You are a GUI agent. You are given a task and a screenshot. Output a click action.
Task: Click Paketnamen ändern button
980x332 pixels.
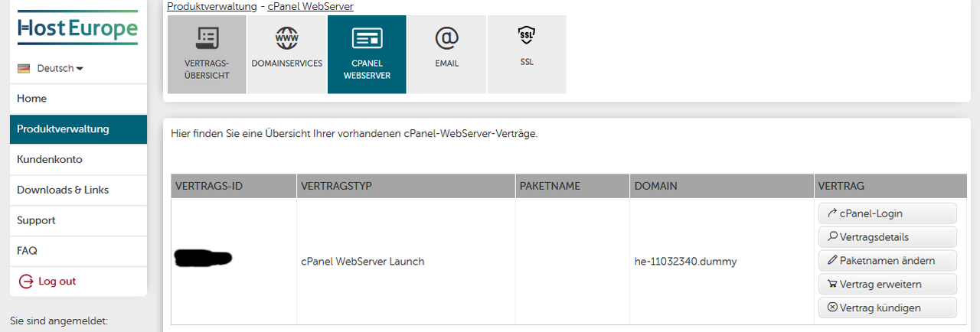[888, 261]
